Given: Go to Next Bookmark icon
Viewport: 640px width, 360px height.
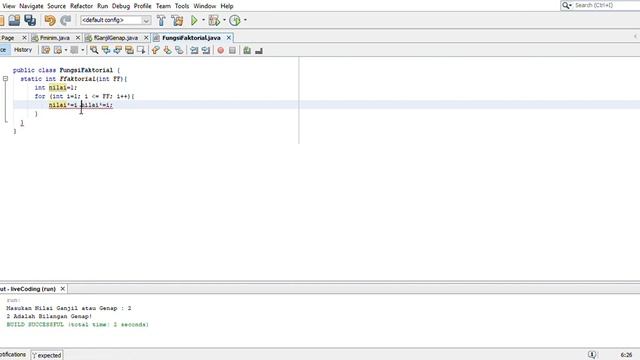Looking at the screenshot, I should (167, 50).
